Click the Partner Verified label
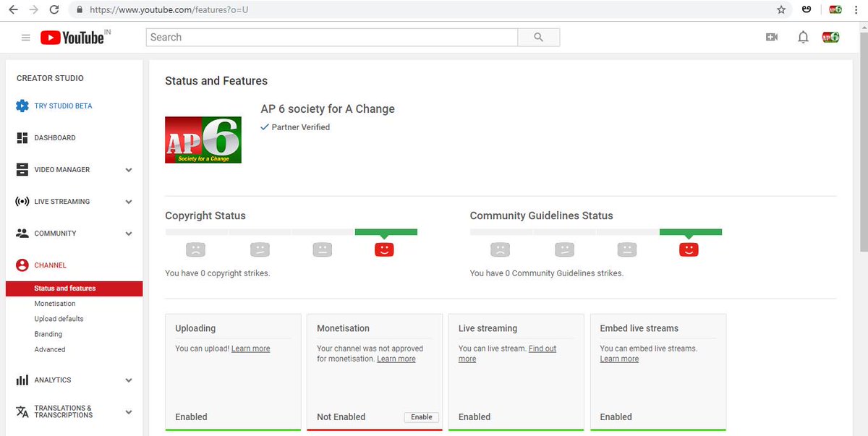The height and width of the screenshot is (436, 868). tap(301, 127)
